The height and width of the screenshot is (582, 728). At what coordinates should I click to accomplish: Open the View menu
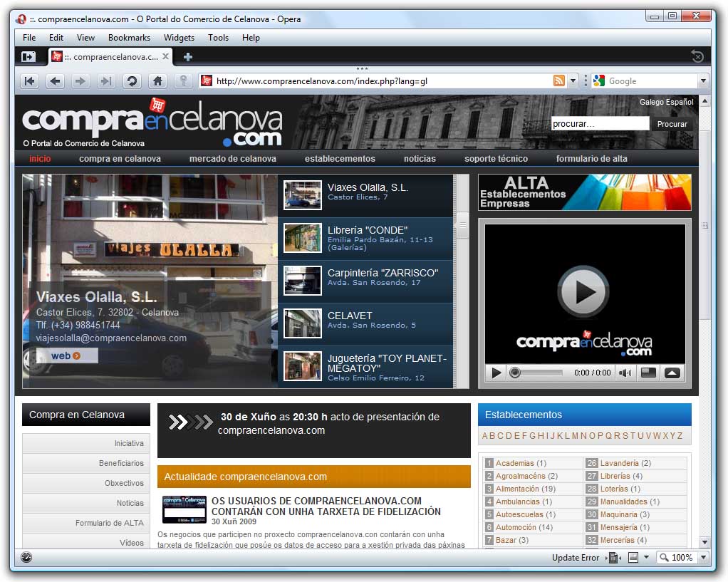[85, 38]
